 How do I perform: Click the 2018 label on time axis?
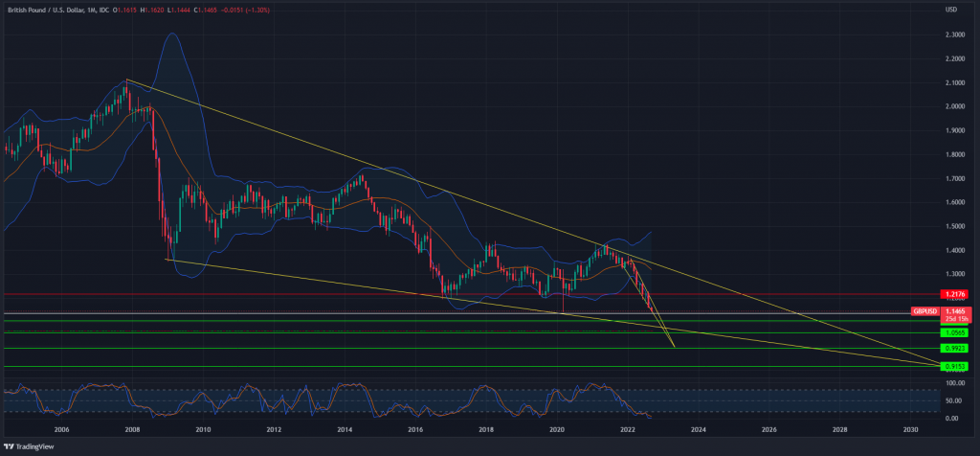[x=486, y=430]
